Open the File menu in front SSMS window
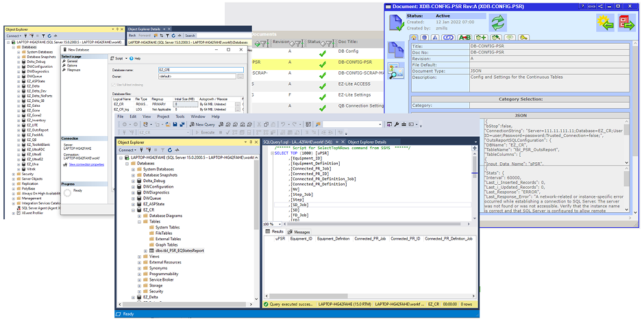Image resolution: width=644 pixels, height=321 pixels. [121, 116]
